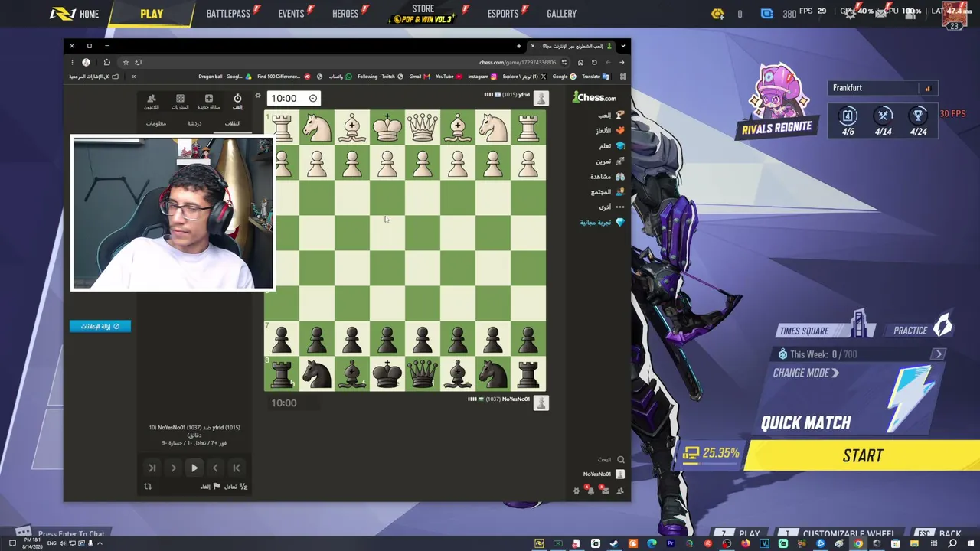Open the Instagram bookmark
Screen dimensions: 980x551
coord(482,77)
